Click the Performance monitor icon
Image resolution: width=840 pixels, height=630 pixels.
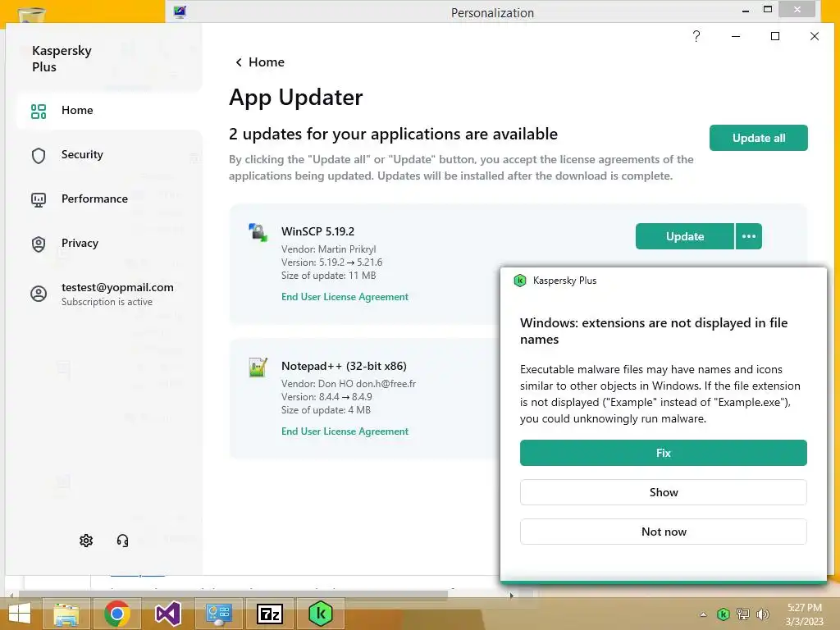[39, 200]
